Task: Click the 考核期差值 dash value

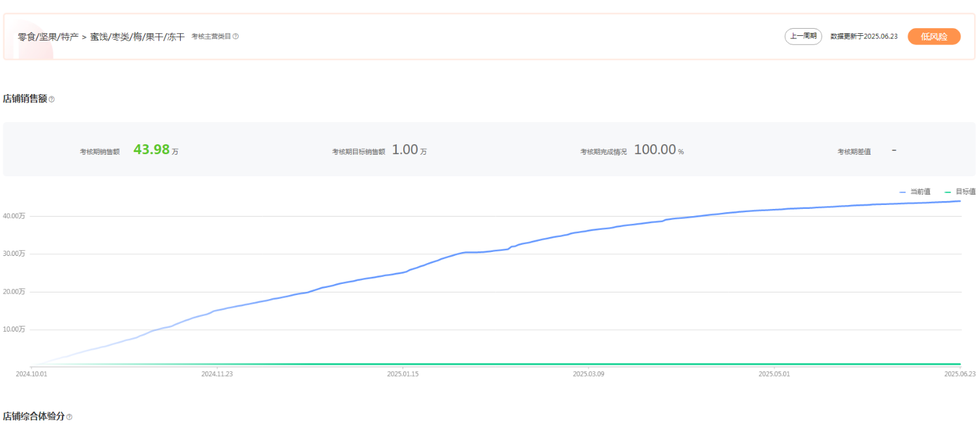Action: [894, 150]
